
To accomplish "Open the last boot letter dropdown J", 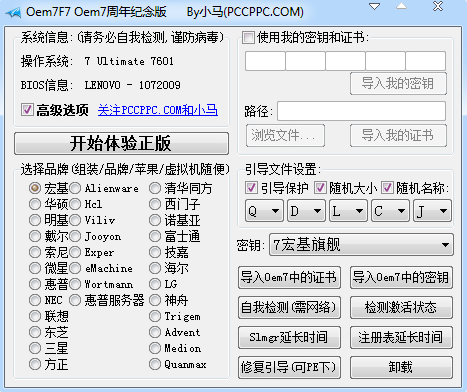I will click(432, 211).
